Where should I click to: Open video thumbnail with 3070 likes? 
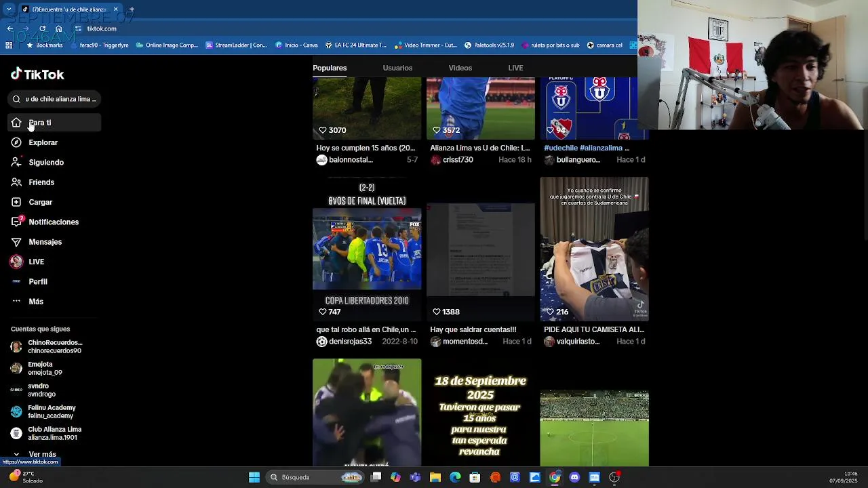(367, 108)
